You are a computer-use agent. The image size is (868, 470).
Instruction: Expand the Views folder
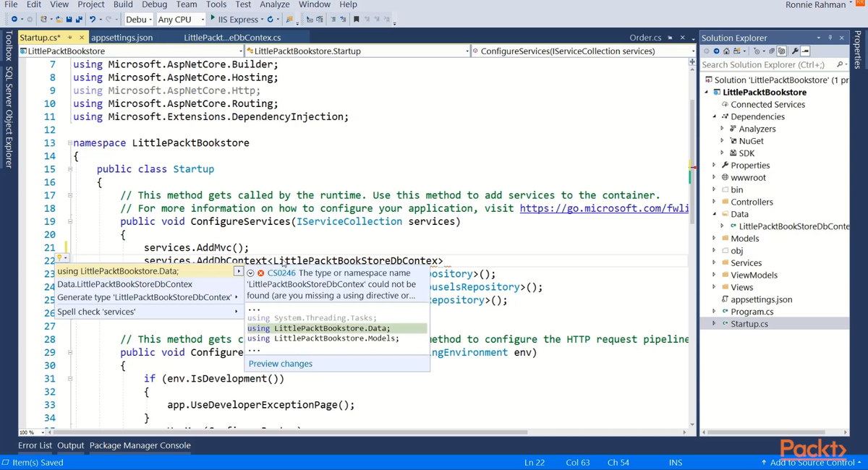click(x=715, y=287)
